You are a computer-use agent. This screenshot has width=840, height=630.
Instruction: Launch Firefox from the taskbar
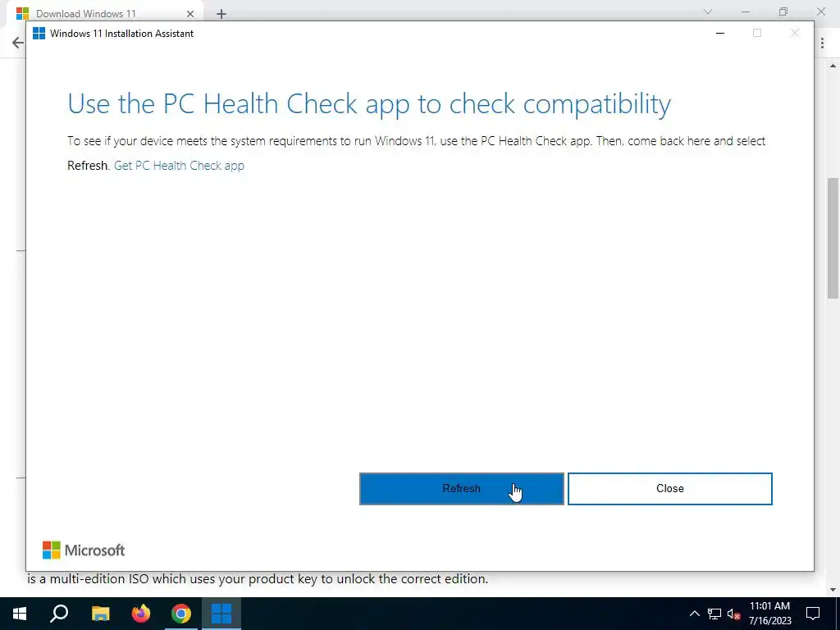pos(141,614)
